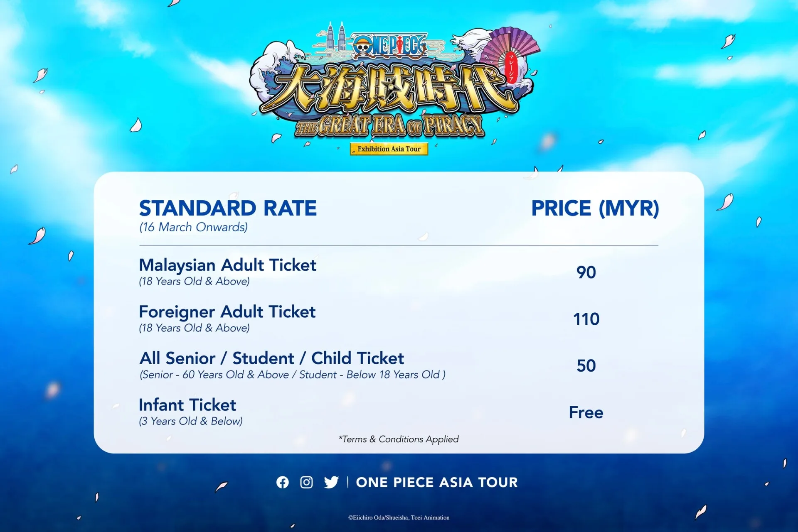The image size is (798, 532).
Task: Click the 110 price value
Action: [586, 319]
